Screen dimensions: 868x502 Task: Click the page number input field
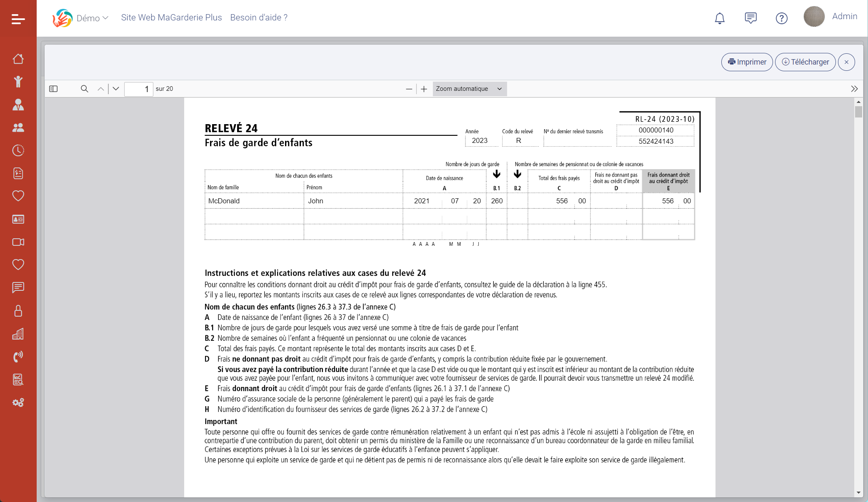pos(139,89)
